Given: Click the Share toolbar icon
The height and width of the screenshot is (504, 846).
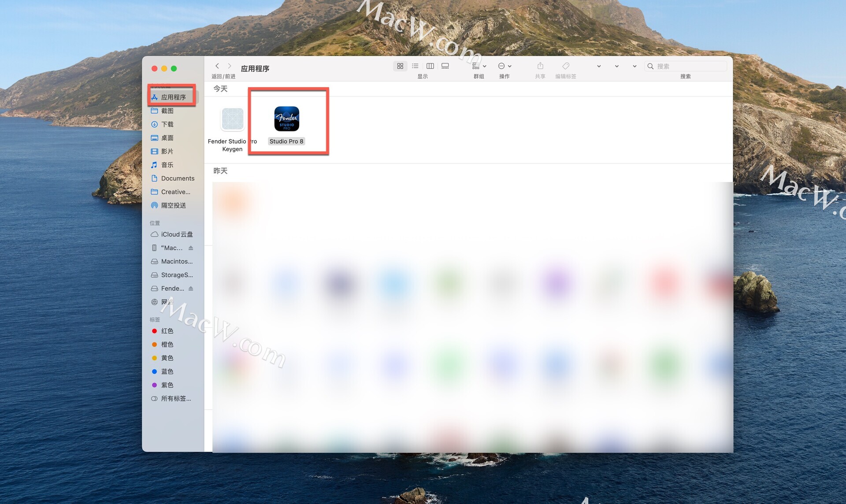Looking at the screenshot, I should click(540, 66).
